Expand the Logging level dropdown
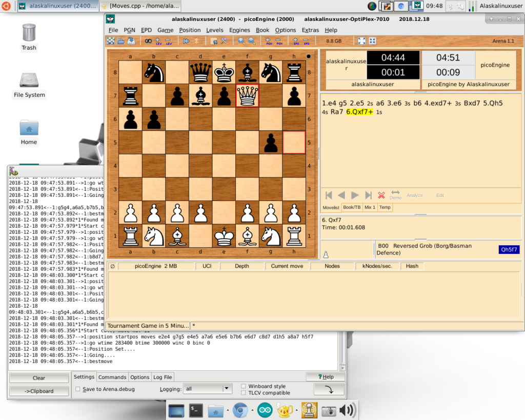 click(x=227, y=389)
